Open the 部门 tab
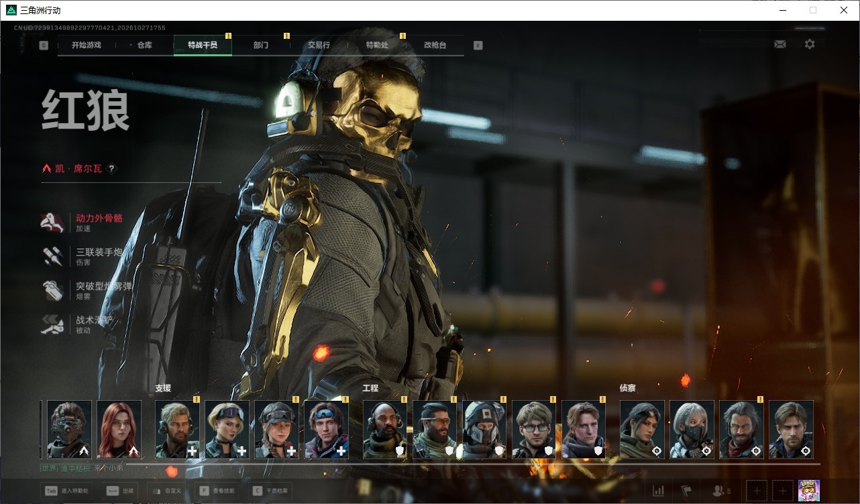 261,46
